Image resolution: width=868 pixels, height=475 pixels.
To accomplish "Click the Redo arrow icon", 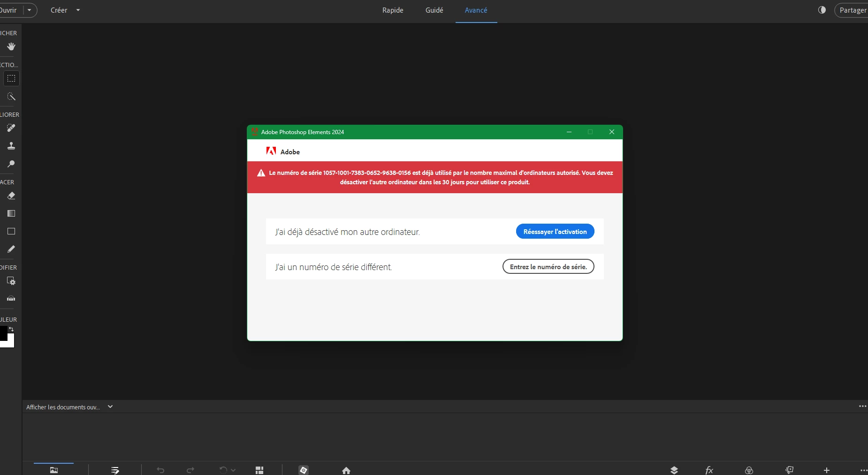I will (190, 470).
